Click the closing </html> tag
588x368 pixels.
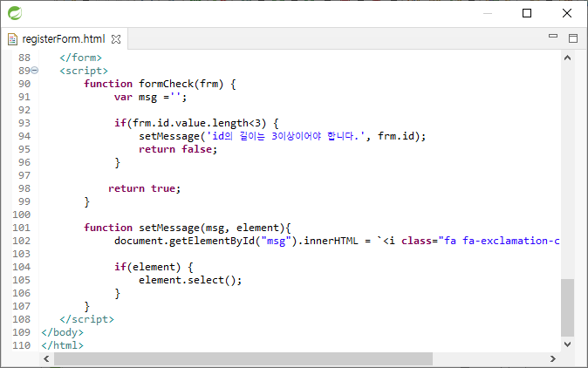[62, 345]
